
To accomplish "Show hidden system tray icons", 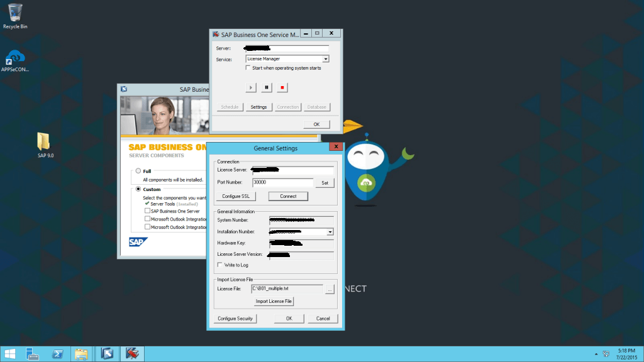I will tap(596, 354).
